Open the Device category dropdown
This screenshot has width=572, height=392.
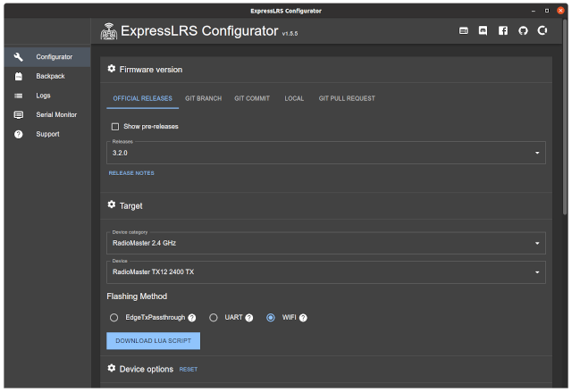coord(325,243)
